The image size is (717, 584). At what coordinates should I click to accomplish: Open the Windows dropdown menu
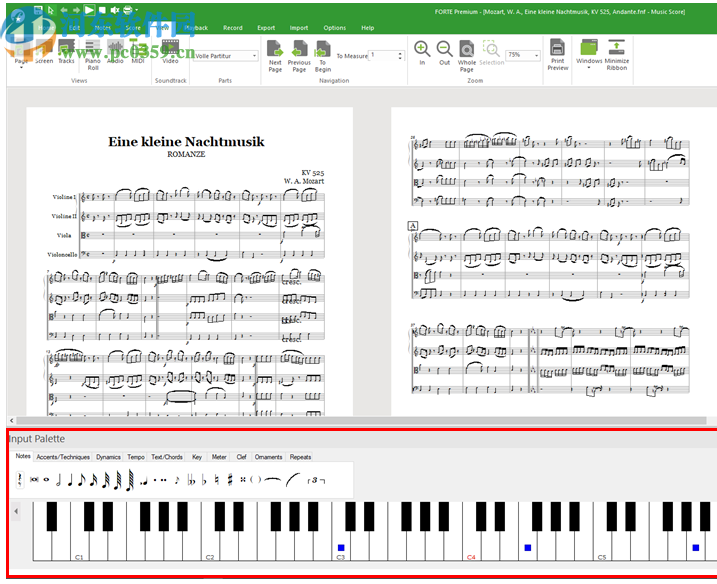589,54
